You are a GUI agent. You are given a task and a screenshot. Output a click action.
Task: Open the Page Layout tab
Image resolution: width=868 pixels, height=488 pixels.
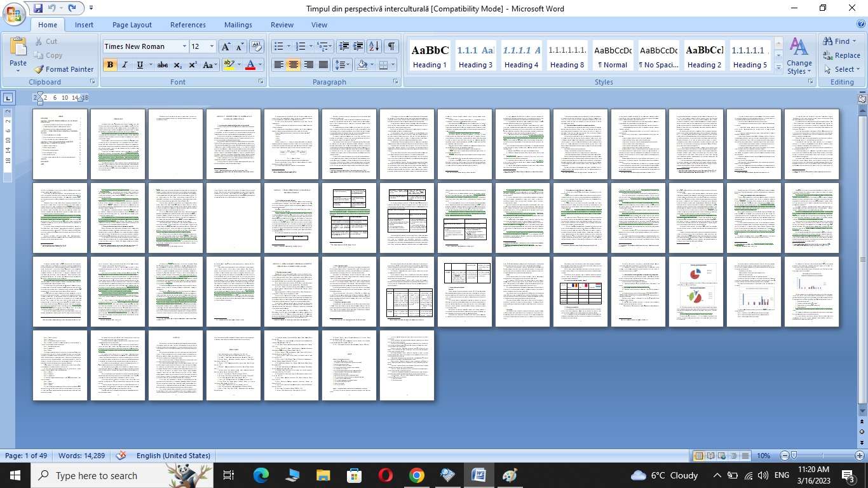[132, 25]
